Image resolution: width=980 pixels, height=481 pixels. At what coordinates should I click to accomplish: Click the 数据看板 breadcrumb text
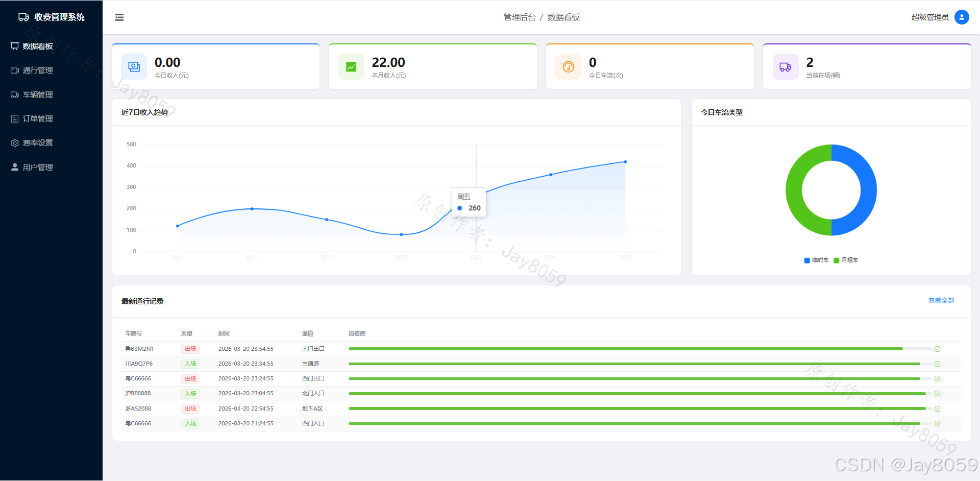tap(563, 17)
